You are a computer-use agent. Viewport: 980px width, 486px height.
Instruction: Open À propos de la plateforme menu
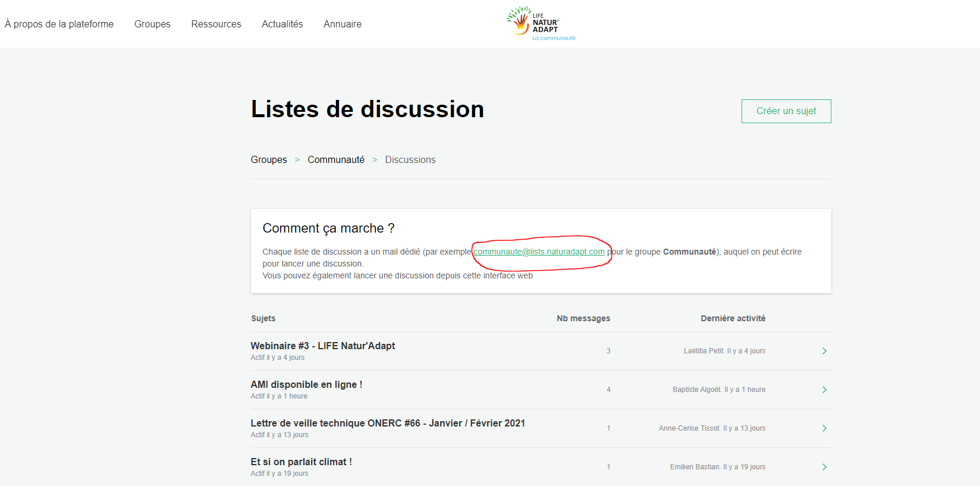pyautogui.click(x=59, y=24)
